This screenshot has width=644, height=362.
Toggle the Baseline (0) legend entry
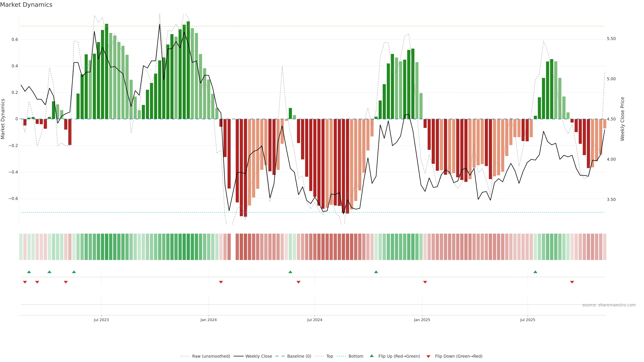[299, 356]
